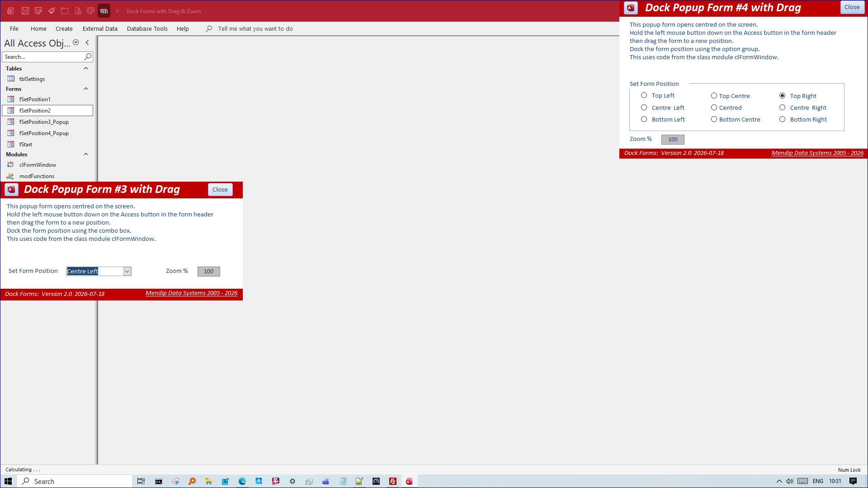Click the Access app icon in taskbar
The height and width of the screenshot is (488, 868).
pos(409,481)
